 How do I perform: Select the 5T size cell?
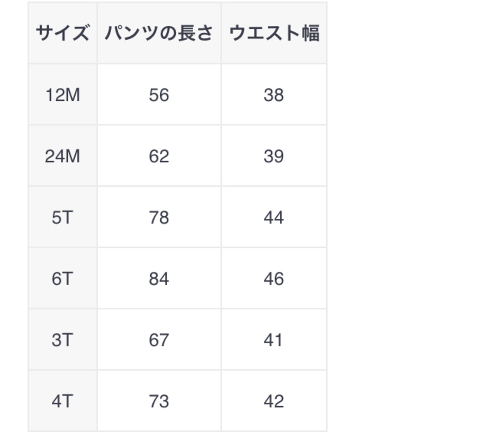63,217
